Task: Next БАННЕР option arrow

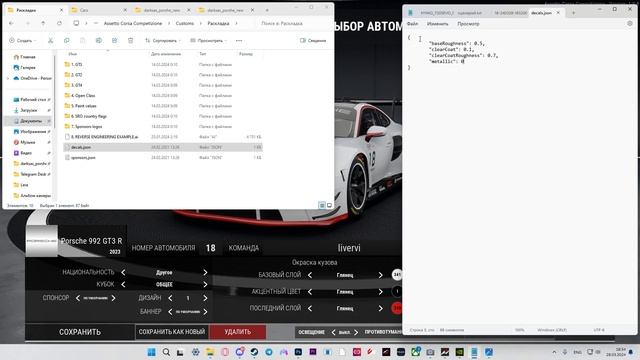Action: click(x=205, y=311)
